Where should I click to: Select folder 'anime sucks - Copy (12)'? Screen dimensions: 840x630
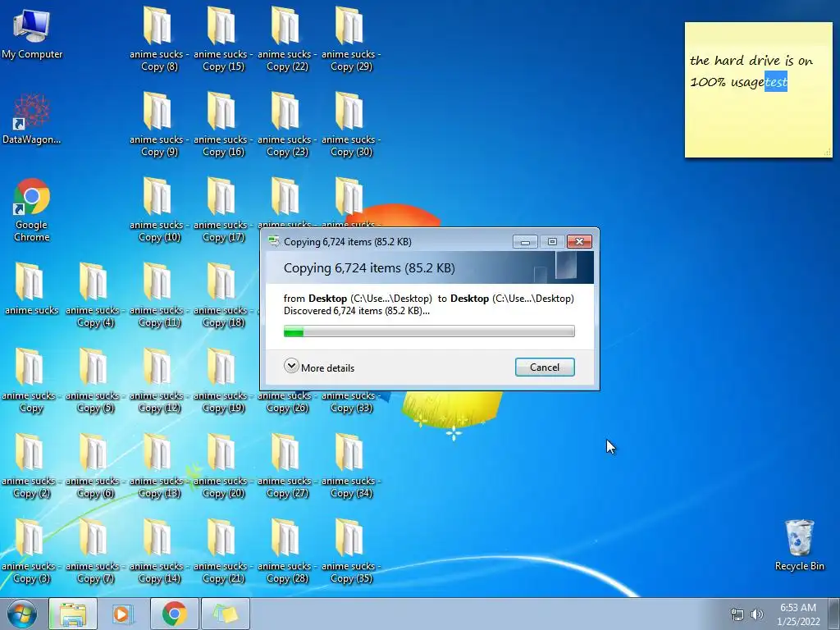click(158, 381)
